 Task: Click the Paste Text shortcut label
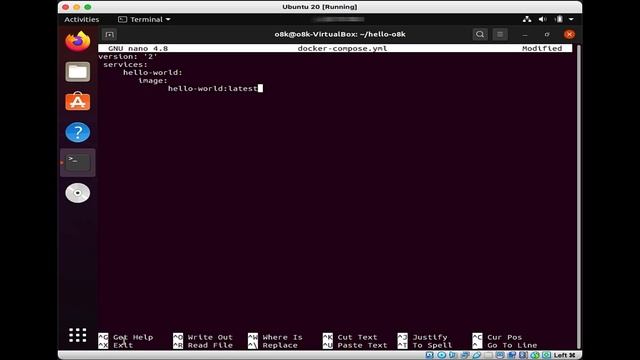tap(362, 345)
